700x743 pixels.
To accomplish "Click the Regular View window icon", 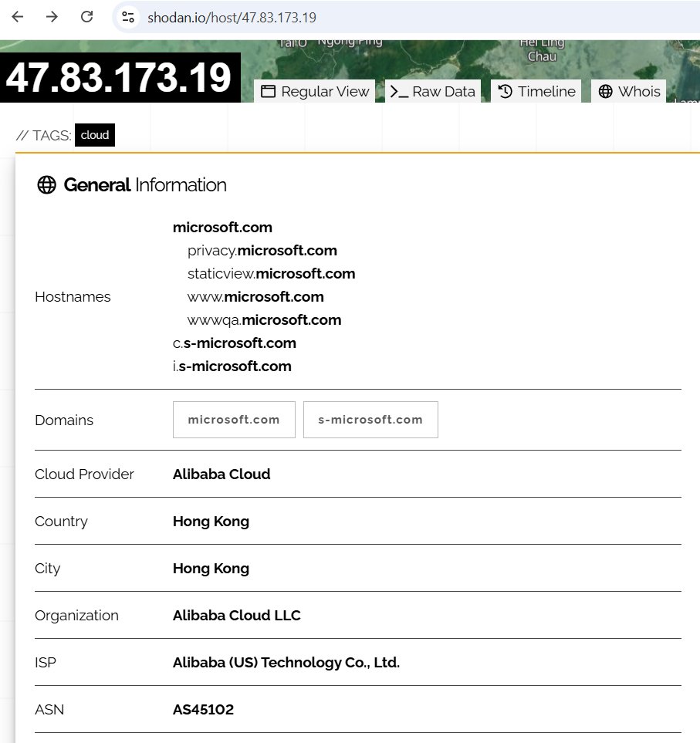I will (269, 92).
